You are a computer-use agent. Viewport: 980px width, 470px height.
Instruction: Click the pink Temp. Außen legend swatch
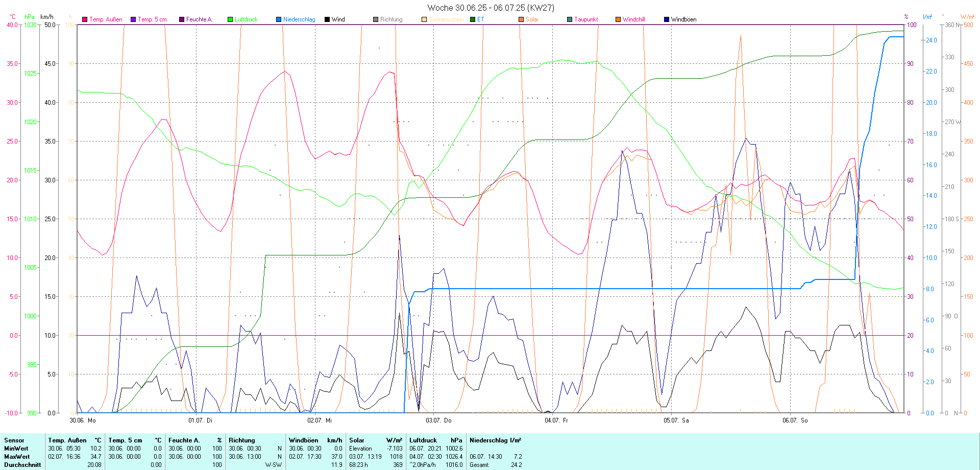click(x=85, y=19)
